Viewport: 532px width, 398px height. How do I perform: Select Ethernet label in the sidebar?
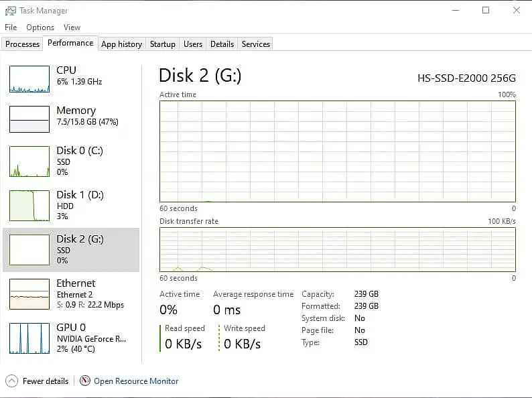76,283
